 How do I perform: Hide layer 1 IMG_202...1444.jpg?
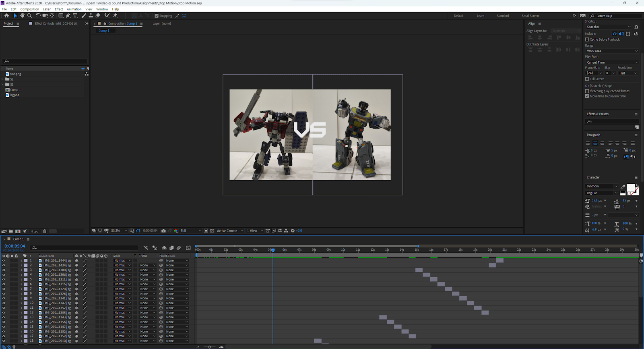coord(4,261)
